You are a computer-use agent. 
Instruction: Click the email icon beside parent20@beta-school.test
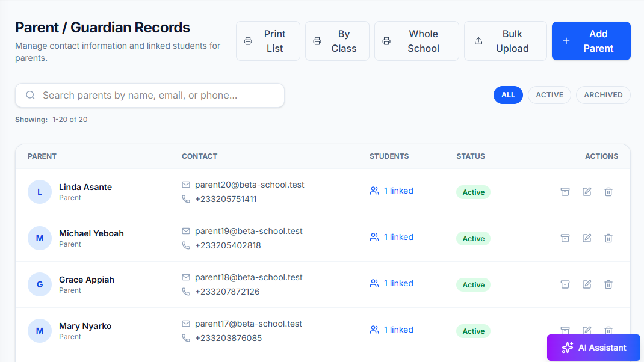(x=185, y=185)
